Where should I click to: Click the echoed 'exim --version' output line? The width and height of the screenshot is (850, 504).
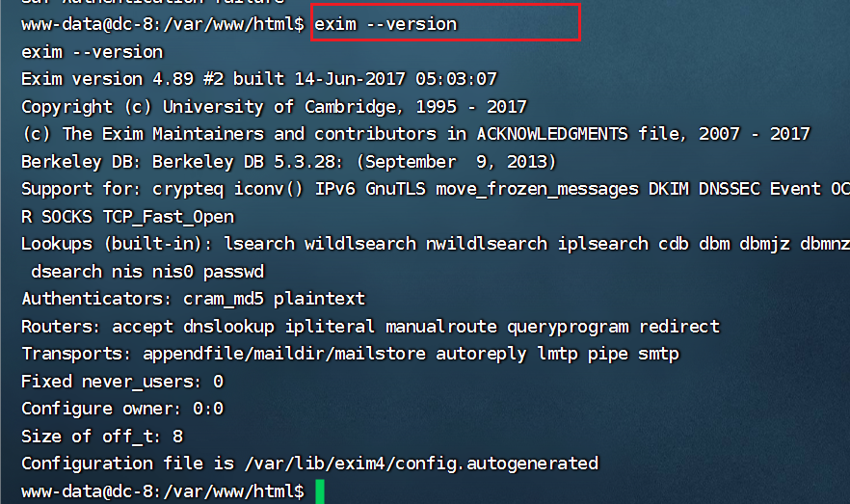pos(93,52)
